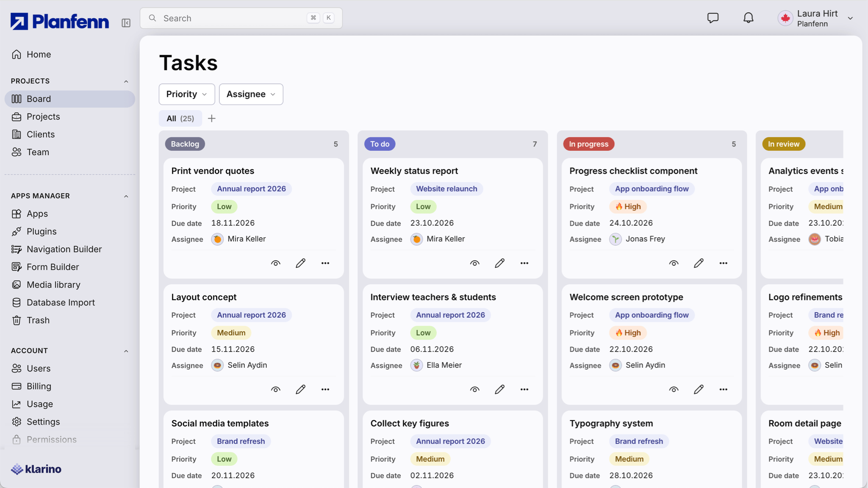
Task: Edit the Layout concept task
Action: click(x=300, y=389)
